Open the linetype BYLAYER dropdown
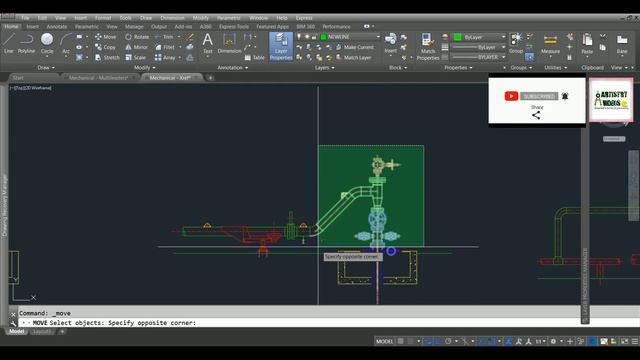Viewport: 640px width, 360px height. (x=478, y=58)
